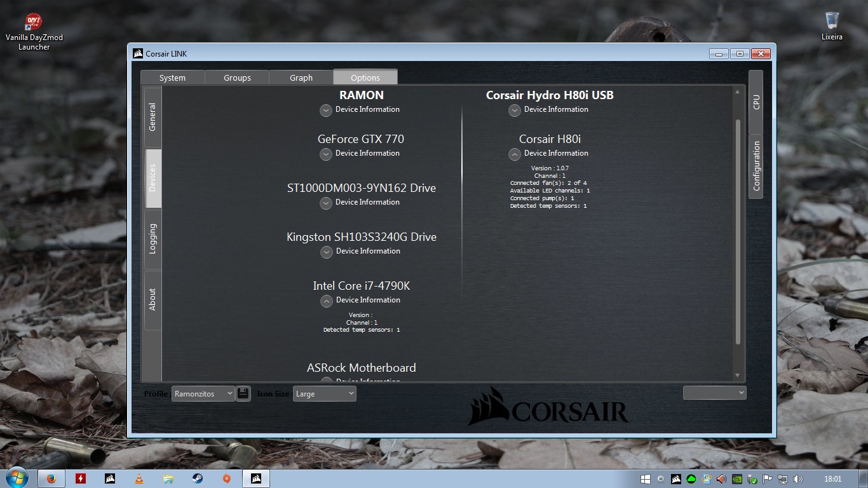Select the Devices side tab
This screenshot has width=868, height=488.
point(153,179)
